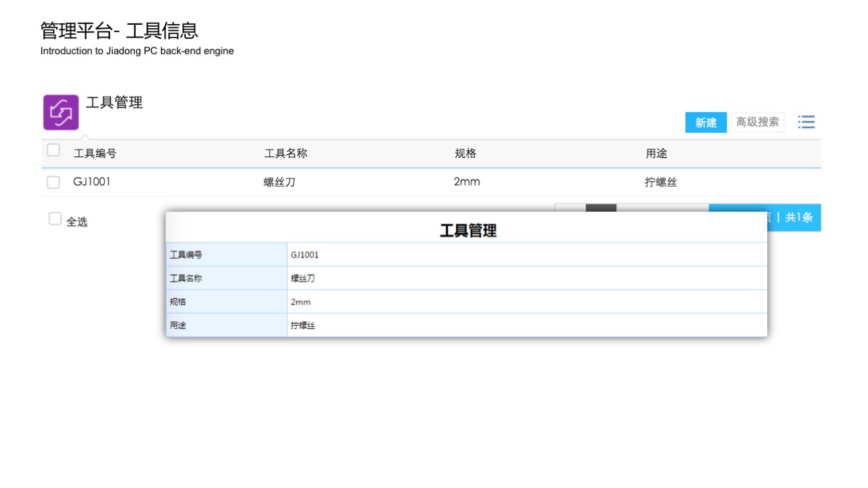
Task: Click the dark current-page pagination block
Action: point(600,208)
